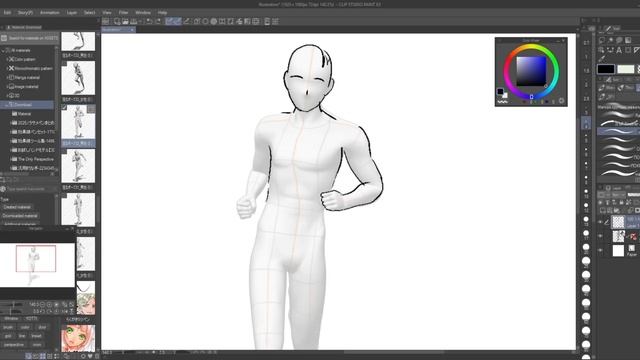
Task: Click the black main color swatch
Action: [606, 69]
